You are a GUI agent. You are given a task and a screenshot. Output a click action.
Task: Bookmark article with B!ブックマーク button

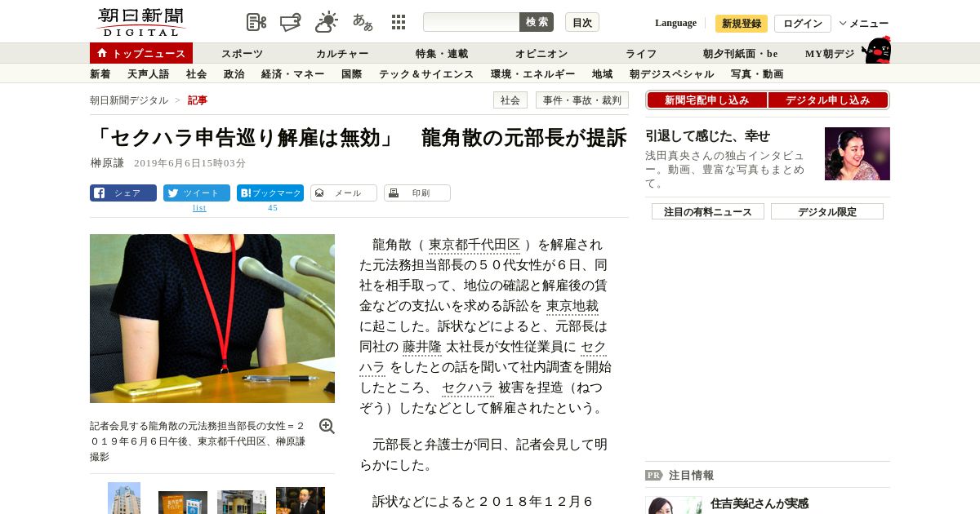[270, 193]
